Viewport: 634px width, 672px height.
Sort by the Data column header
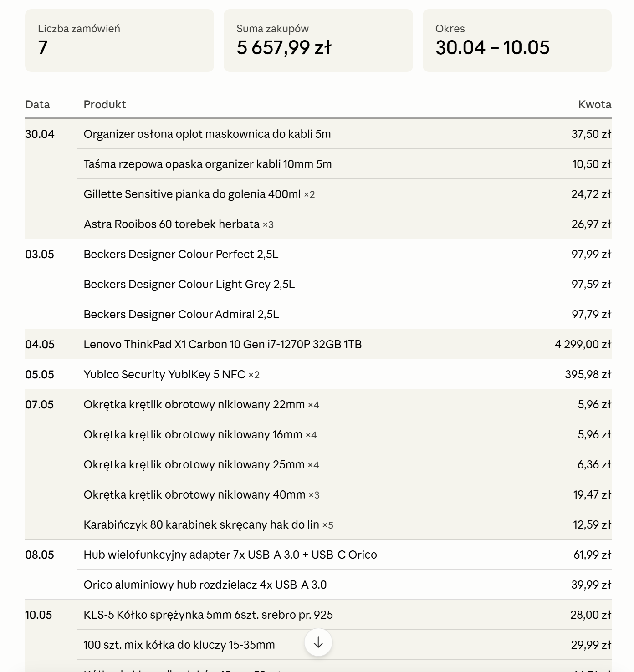coord(37,104)
